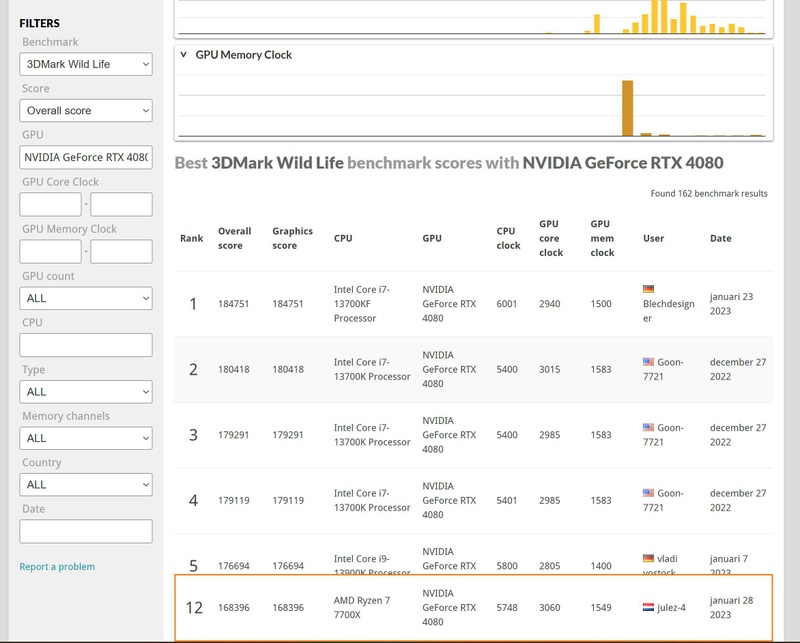
Task: Open the Score dropdown set to Overall score
Action: click(x=86, y=111)
